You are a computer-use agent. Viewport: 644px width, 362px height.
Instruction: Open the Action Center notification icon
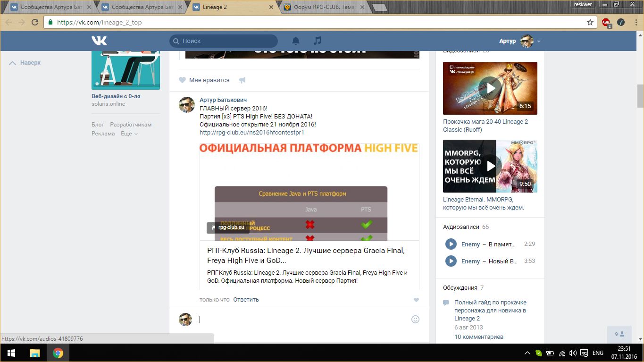pyautogui.click(x=584, y=353)
